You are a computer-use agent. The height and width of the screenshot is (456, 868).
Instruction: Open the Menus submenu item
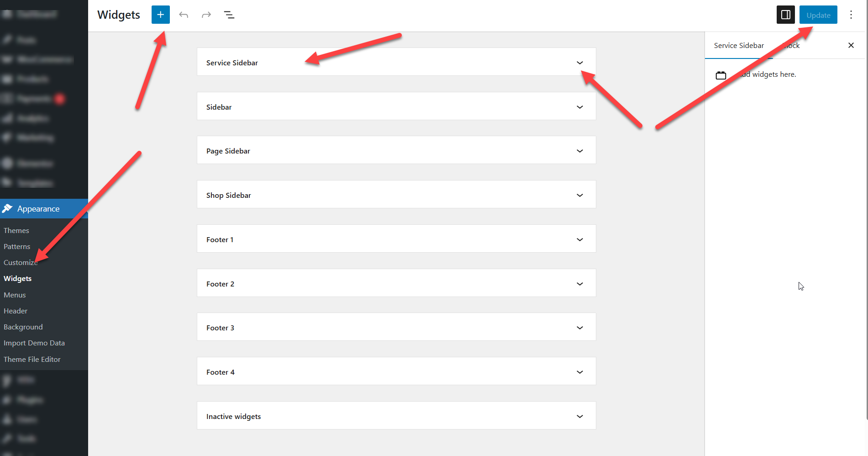[15, 295]
